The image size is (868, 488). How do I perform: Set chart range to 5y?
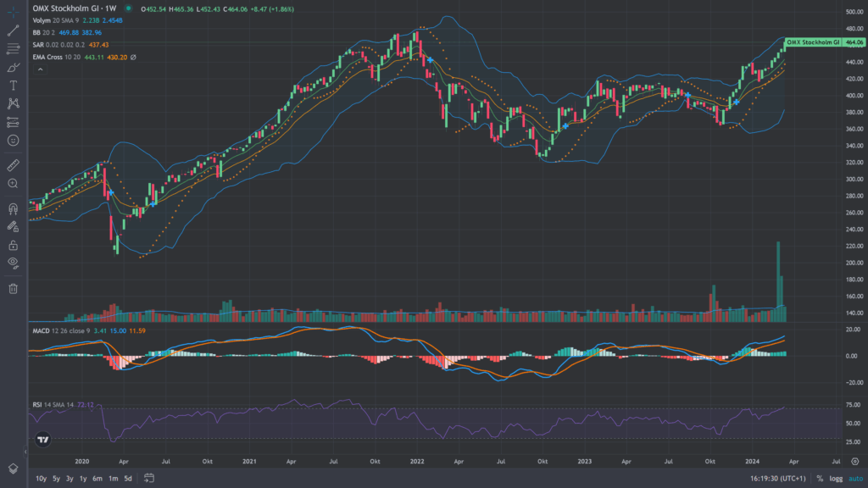(x=56, y=479)
